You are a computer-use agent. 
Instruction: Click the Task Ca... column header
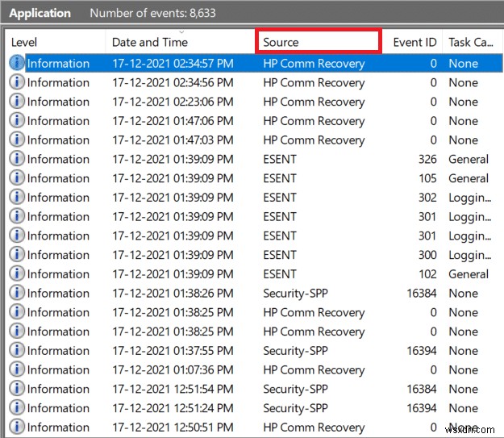point(471,43)
